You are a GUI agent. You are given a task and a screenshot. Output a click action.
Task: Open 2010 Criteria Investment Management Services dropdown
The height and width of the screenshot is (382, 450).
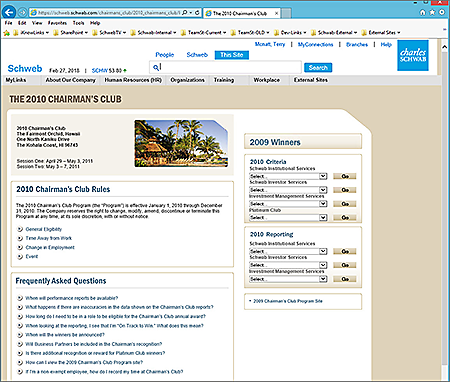pos(288,204)
